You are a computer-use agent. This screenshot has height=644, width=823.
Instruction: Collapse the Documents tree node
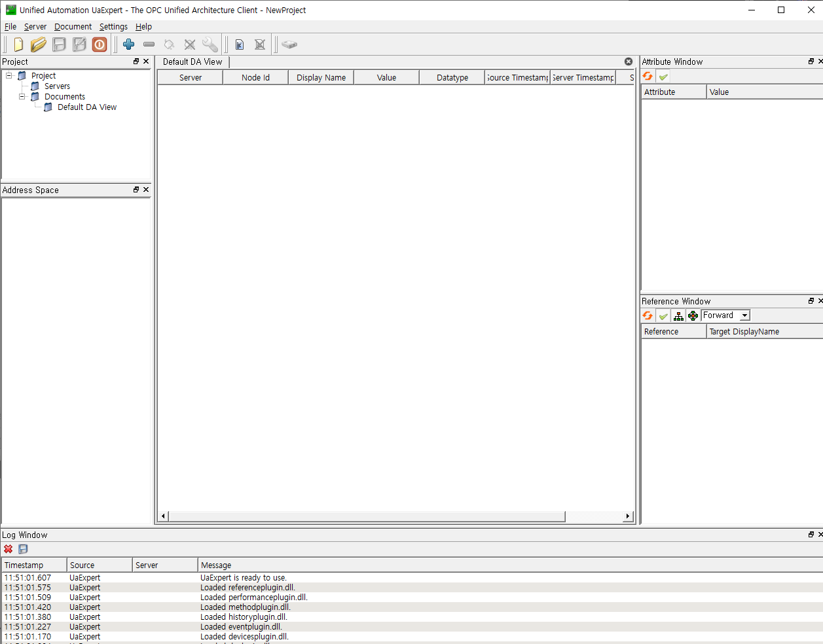pyautogui.click(x=22, y=97)
